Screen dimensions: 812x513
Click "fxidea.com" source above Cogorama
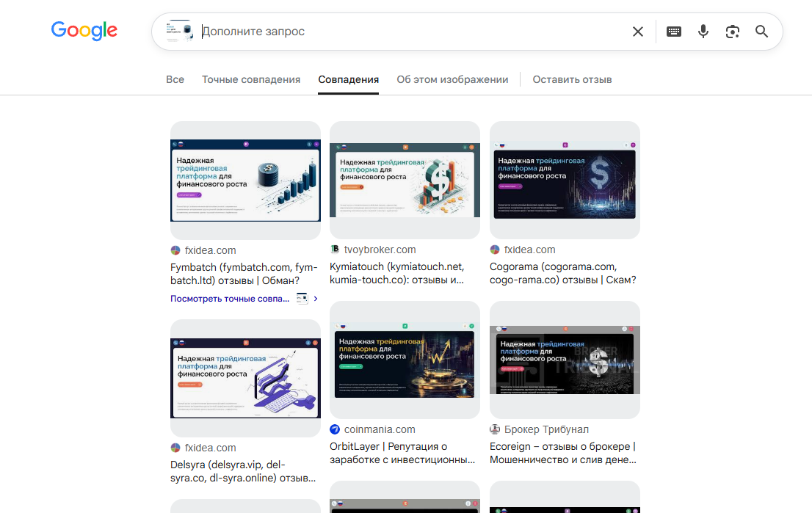[x=530, y=250]
